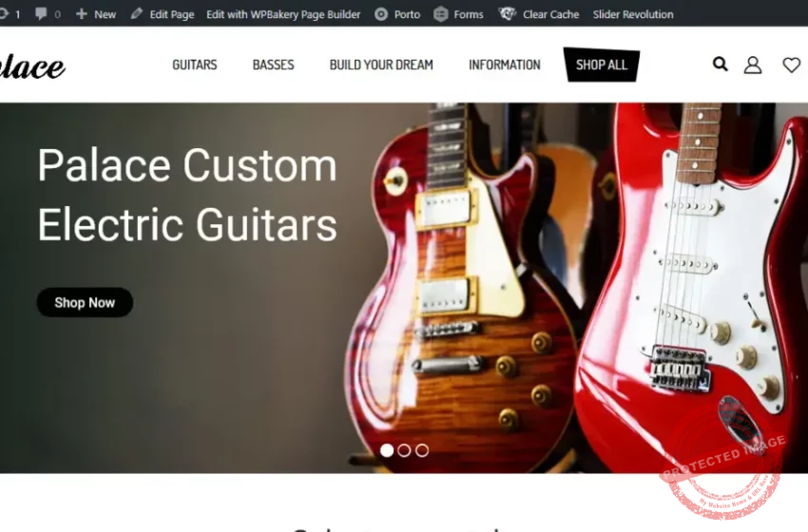This screenshot has height=532, width=808.
Task: Click the Forms admin bar icon
Action: coord(440,14)
